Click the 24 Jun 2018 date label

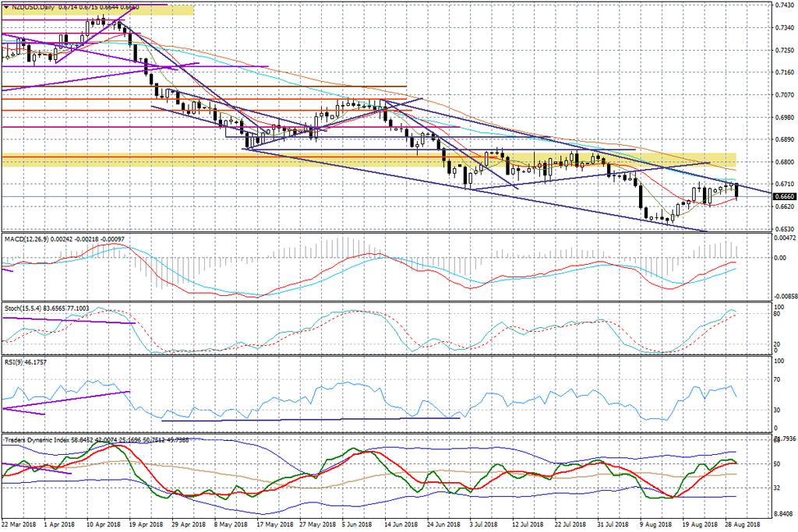click(x=444, y=524)
